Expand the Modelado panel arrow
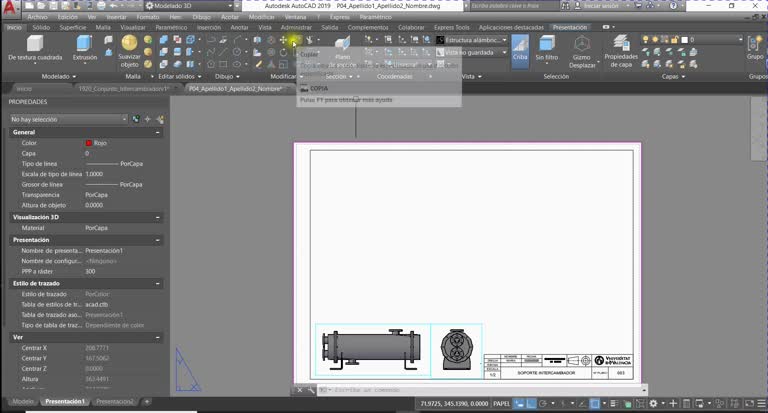Image resolution: width=768 pixels, height=413 pixels. point(74,76)
